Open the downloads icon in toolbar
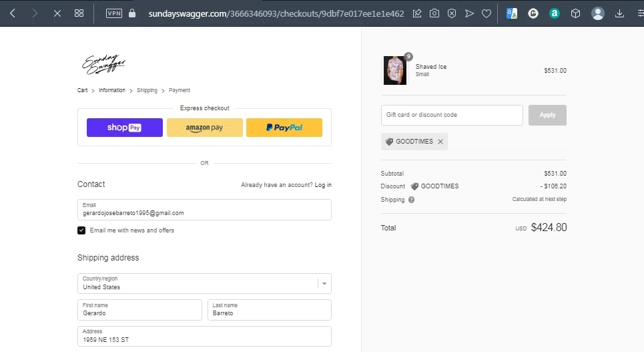This screenshot has width=644, height=352. [620, 13]
